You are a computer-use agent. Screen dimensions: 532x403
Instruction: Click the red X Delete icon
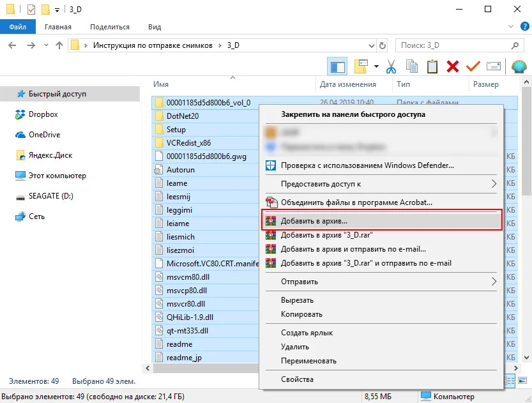pos(453,66)
